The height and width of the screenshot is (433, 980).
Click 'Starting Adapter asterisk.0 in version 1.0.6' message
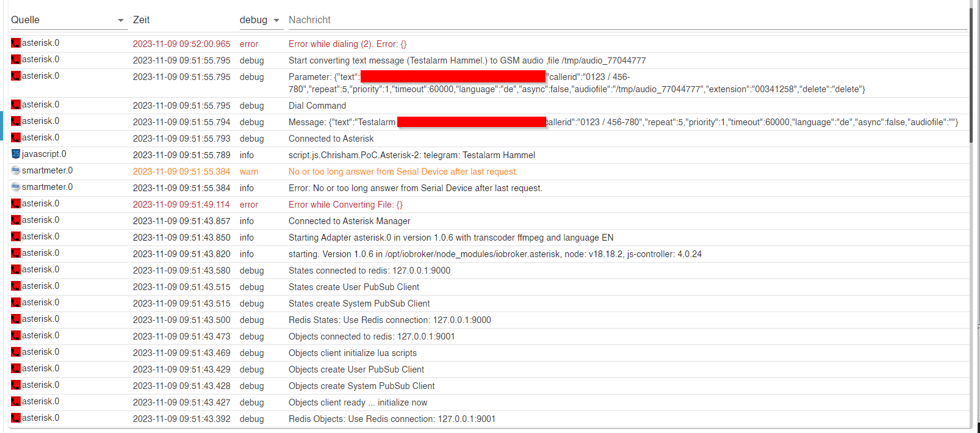(x=451, y=238)
